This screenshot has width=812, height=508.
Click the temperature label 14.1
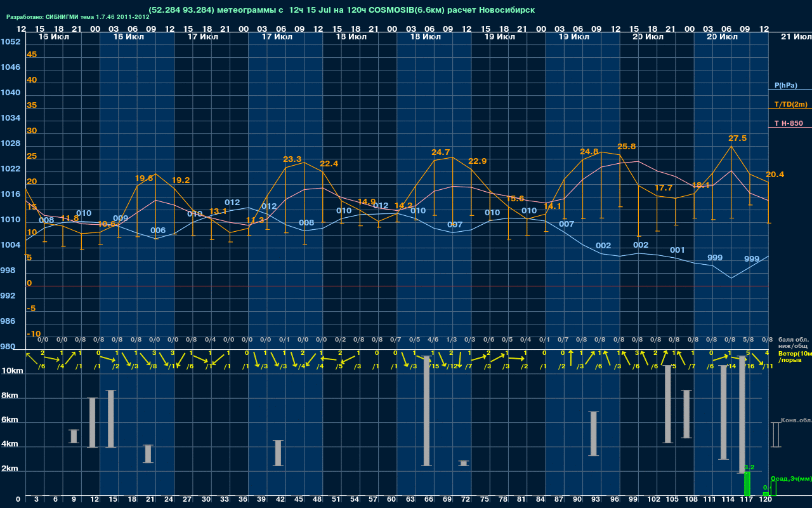coord(552,206)
